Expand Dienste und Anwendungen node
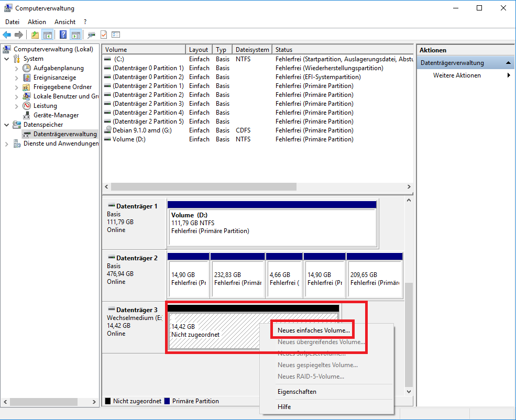This screenshot has height=420, width=516. point(6,143)
